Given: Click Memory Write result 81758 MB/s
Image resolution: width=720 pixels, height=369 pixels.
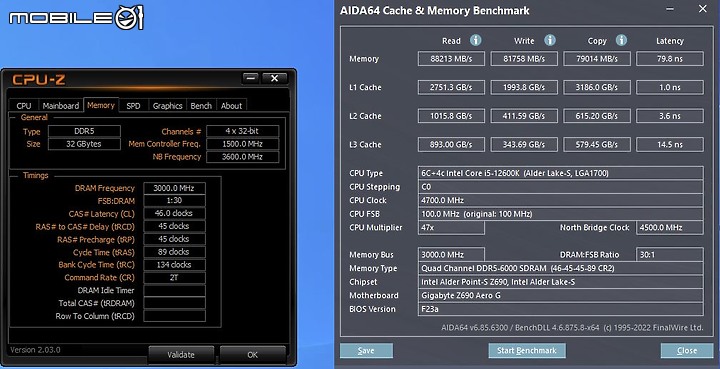Looking at the screenshot, I should click(x=524, y=59).
